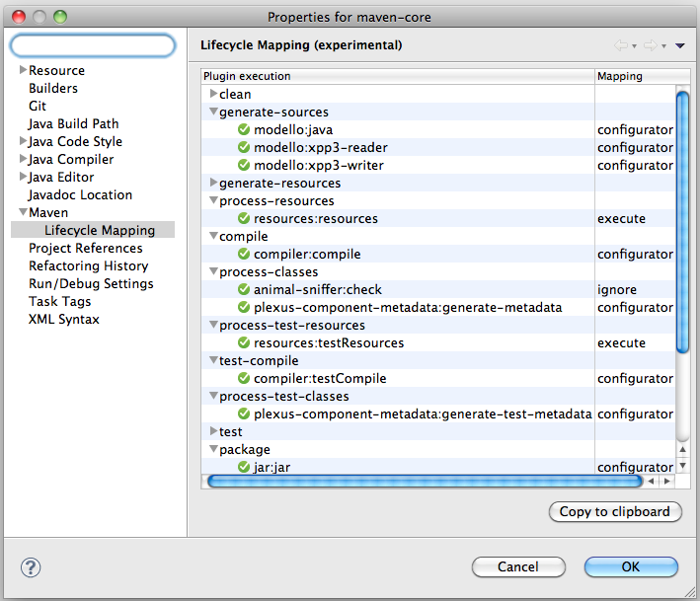Click green check icon beside modello:java
Image resolution: width=700 pixels, height=601 pixels.
point(244,130)
